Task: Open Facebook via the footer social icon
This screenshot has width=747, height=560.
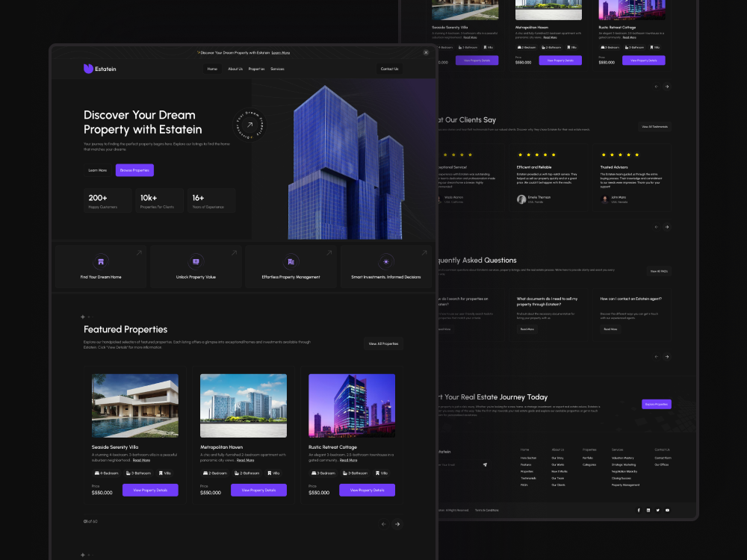Action: 639,509
